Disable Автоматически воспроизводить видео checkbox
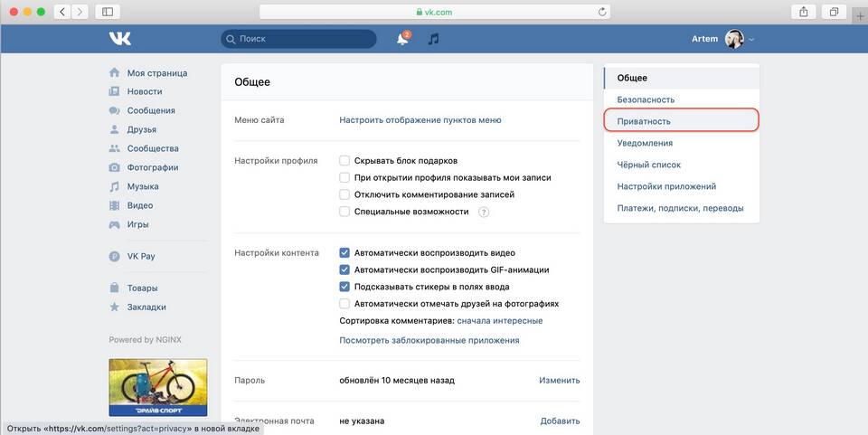868x435 pixels. click(x=344, y=253)
